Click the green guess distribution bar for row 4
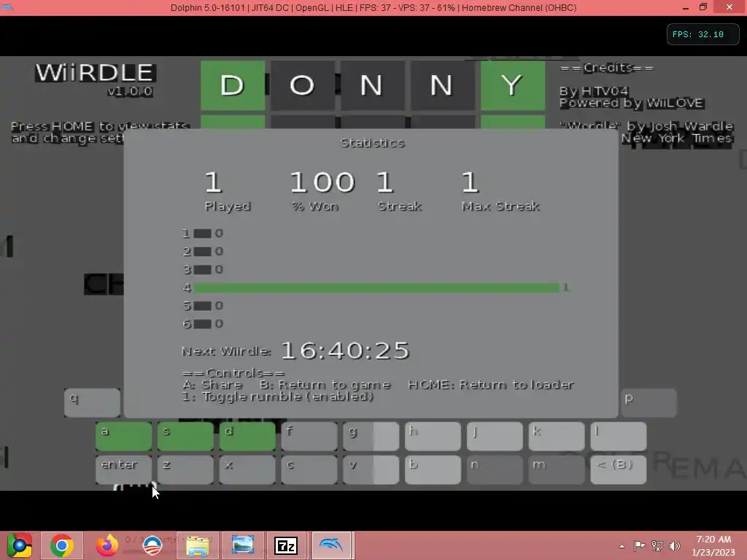 (x=376, y=287)
